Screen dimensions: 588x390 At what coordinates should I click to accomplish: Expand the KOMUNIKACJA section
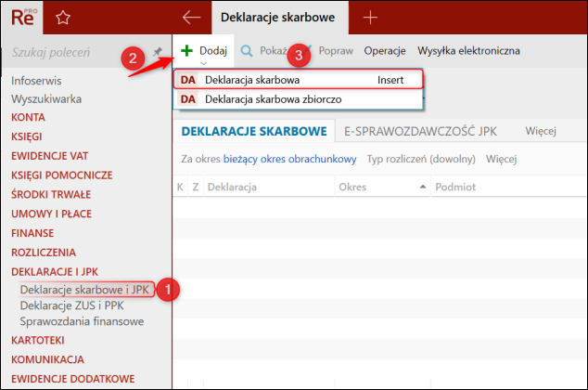(47, 359)
